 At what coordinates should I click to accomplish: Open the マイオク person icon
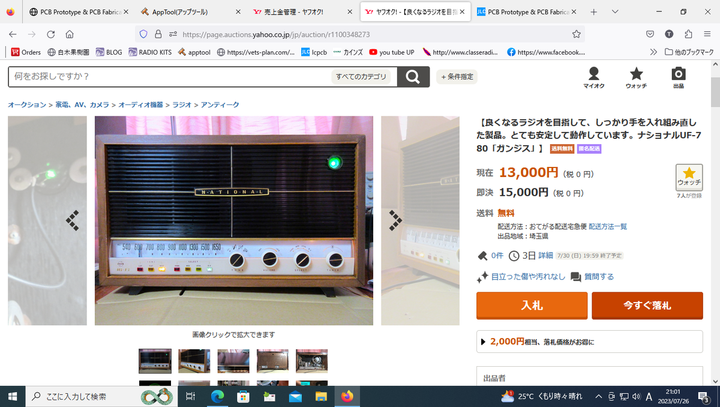tap(594, 77)
